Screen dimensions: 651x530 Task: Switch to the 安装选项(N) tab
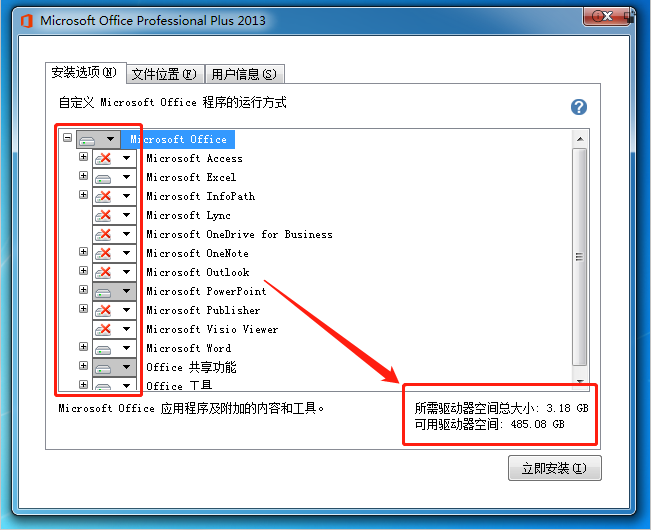(86, 73)
